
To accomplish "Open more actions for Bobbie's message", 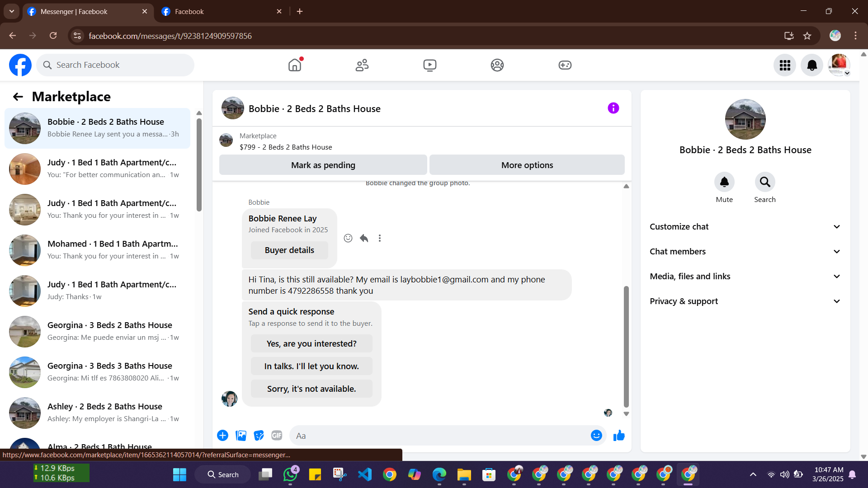I will 380,238.
